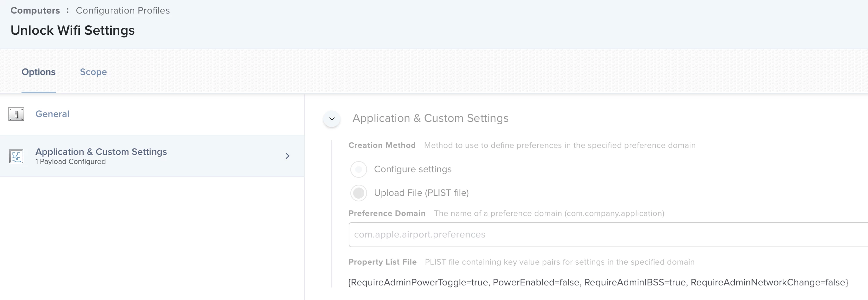Go to the Computers breadcrumb

[35, 10]
